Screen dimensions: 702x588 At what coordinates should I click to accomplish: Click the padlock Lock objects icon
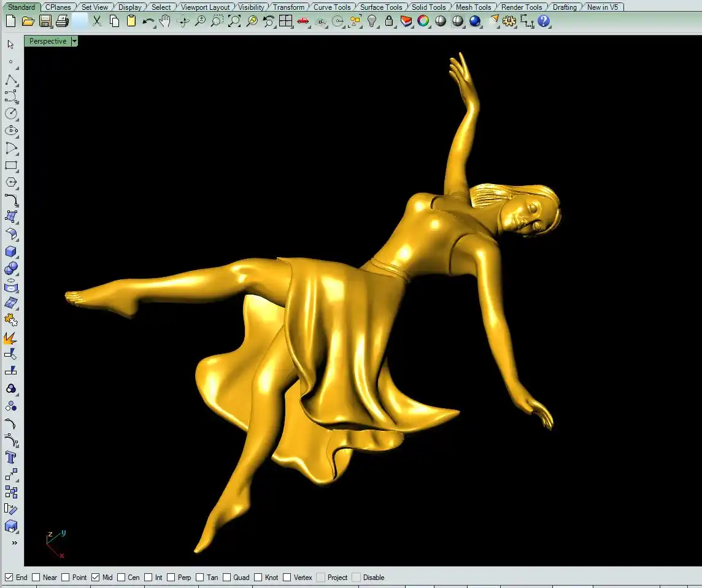click(389, 21)
